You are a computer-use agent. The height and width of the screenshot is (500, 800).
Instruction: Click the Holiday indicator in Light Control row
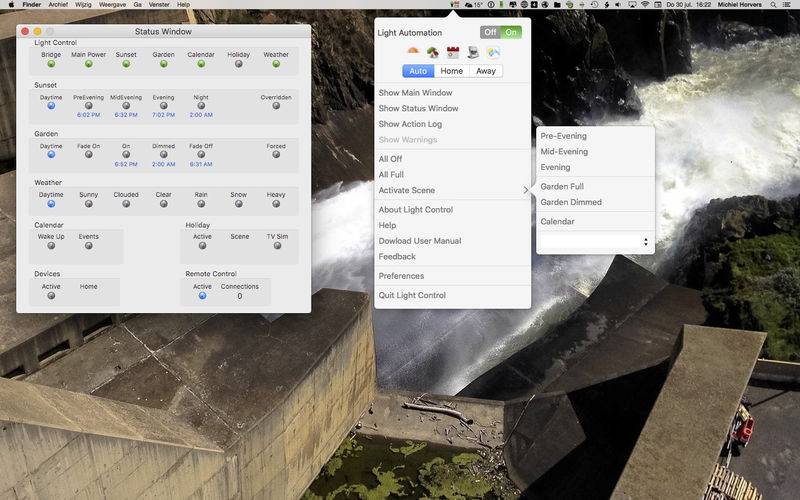tap(239, 64)
